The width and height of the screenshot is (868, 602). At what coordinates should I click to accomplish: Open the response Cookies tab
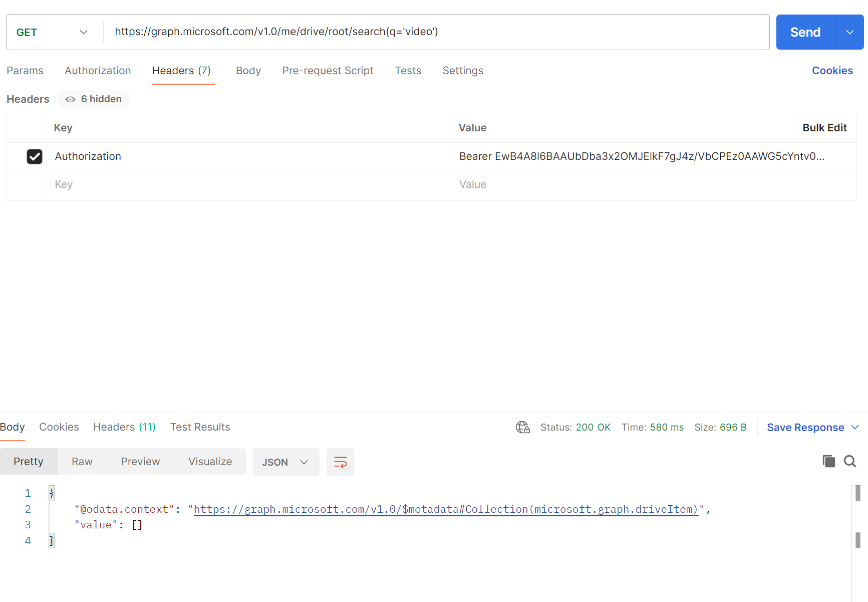(59, 427)
